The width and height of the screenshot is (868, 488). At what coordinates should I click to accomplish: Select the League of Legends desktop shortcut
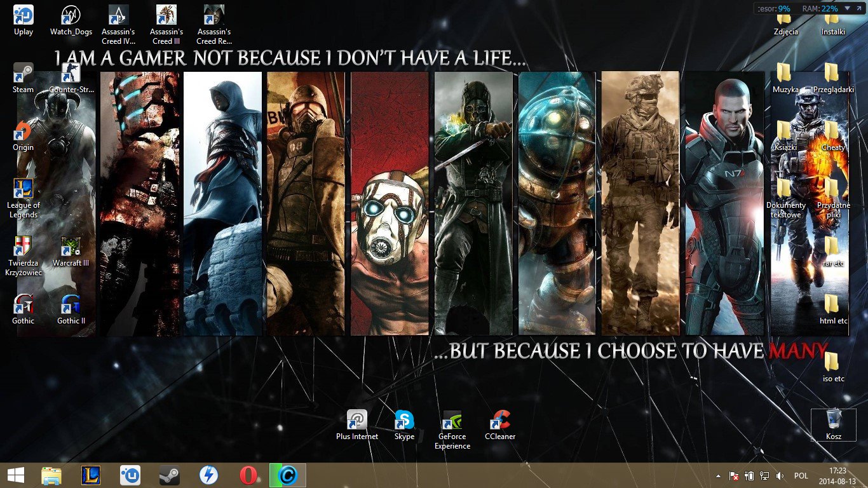click(x=24, y=198)
